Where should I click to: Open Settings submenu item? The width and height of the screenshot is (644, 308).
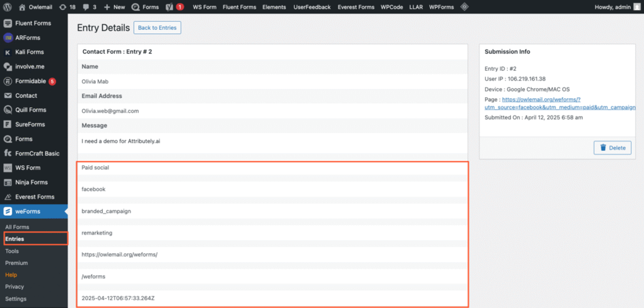(x=16, y=299)
